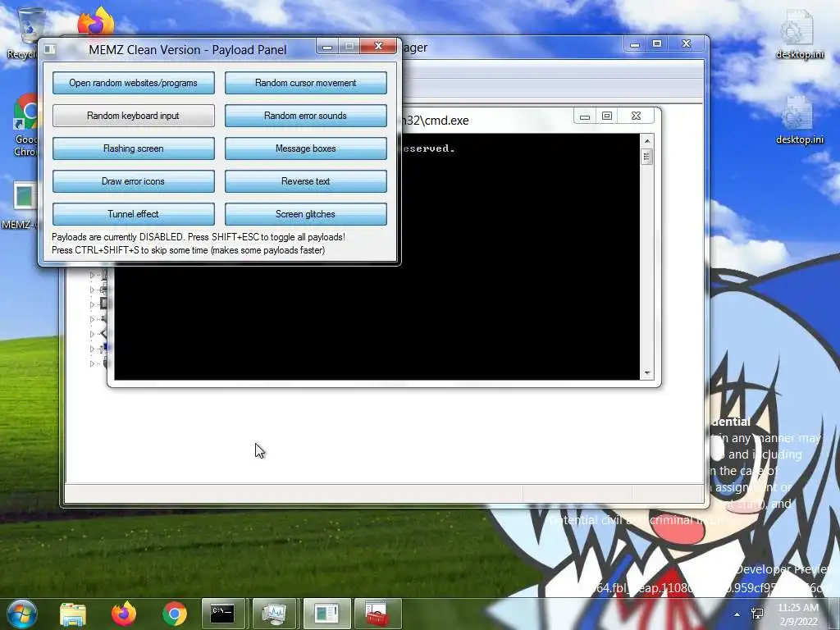840x630 pixels.
Task: Switch to the monitor-graph taskbar button
Action: [x=274, y=614]
